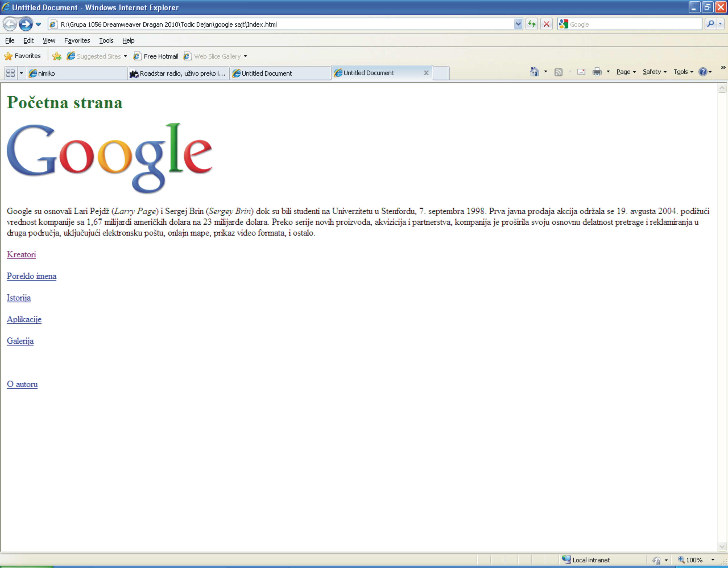Restore down the Internet Explorer window

coord(707,7)
